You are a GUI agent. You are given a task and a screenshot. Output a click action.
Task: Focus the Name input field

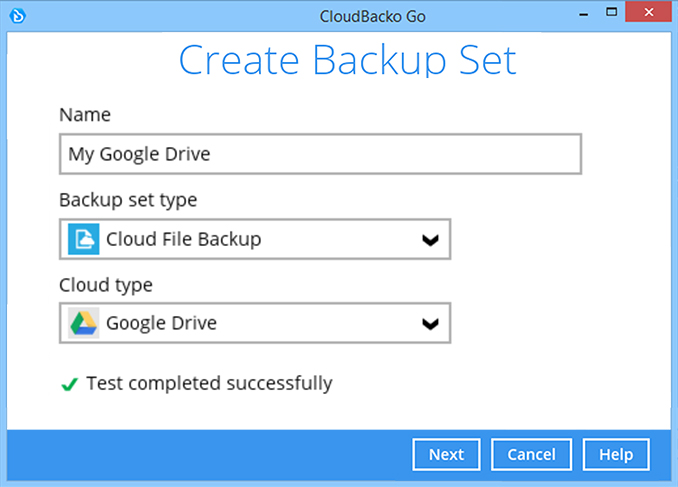[x=320, y=154]
